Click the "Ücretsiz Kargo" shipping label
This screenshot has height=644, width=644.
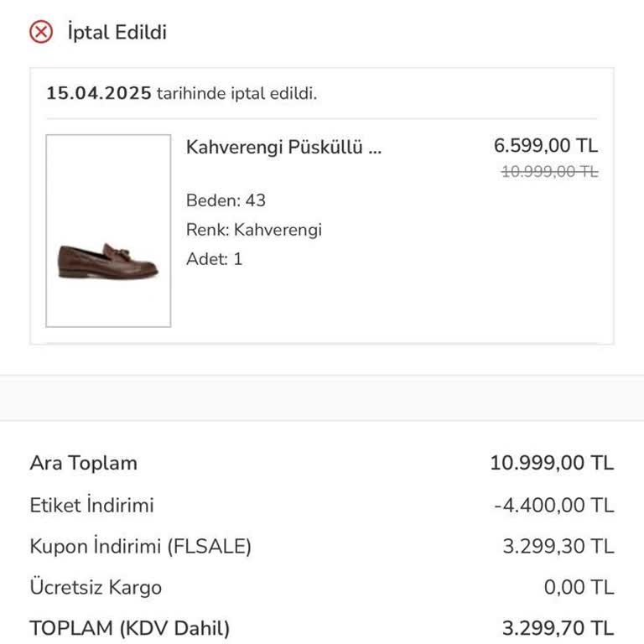[x=96, y=588]
